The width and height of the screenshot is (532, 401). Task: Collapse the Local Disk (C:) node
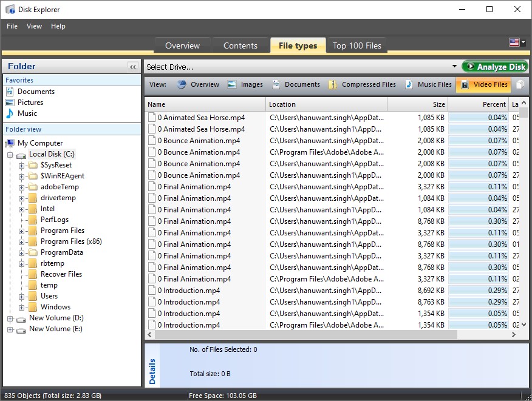10,153
